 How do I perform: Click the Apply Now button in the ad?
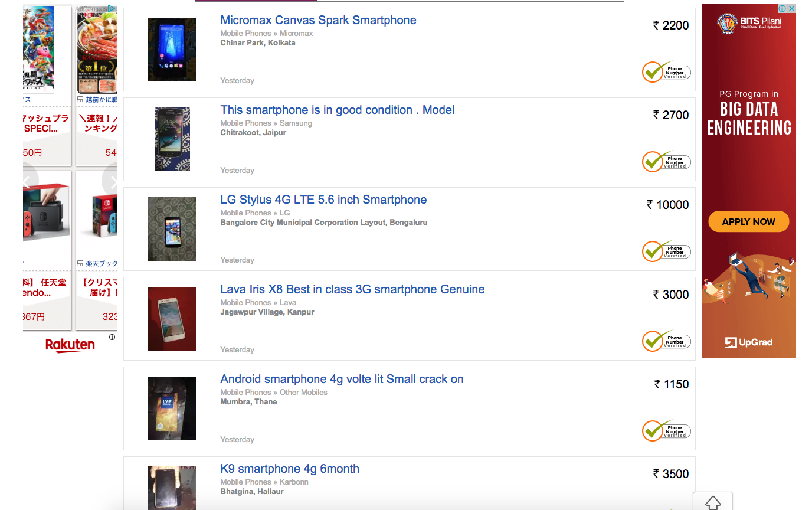coord(748,222)
